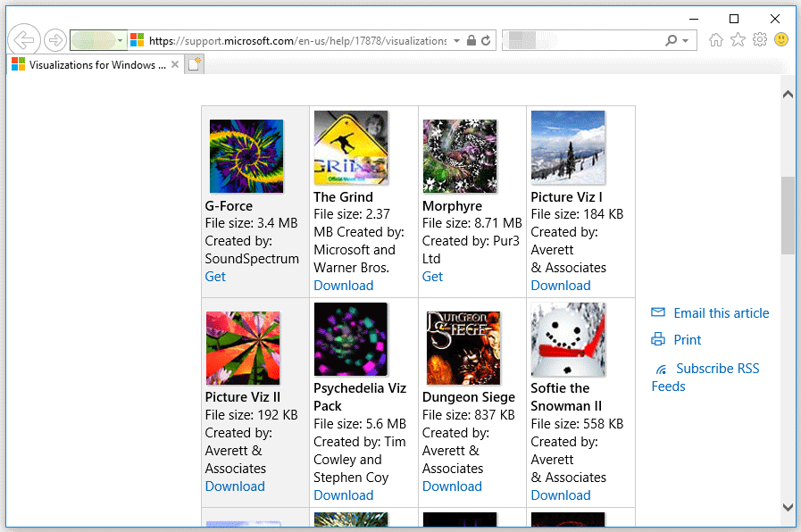
Task: Click the smiley feedback icon
Action: click(781, 39)
